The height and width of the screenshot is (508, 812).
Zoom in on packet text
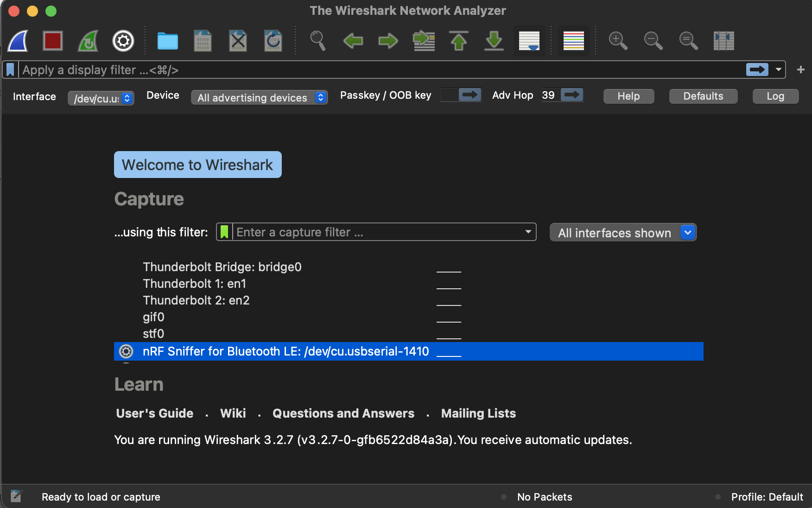point(618,41)
